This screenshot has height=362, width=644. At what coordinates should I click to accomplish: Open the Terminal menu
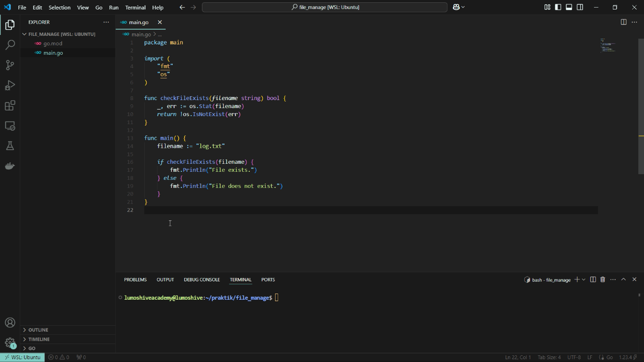(135, 8)
